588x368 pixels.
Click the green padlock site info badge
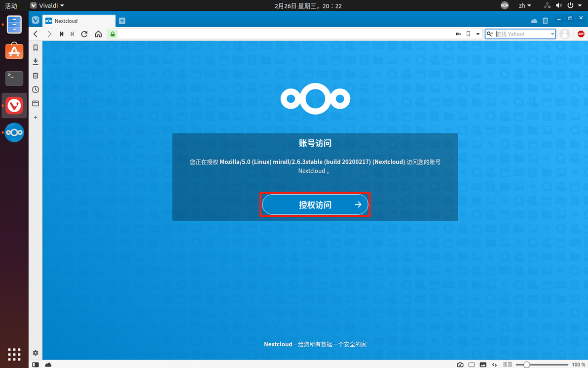point(112,34)
